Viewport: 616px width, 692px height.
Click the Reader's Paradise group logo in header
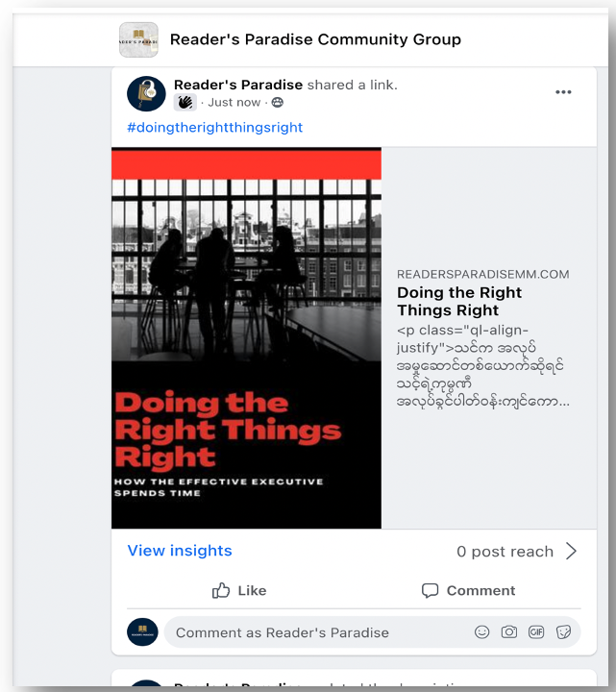click(x=138, y=40)
